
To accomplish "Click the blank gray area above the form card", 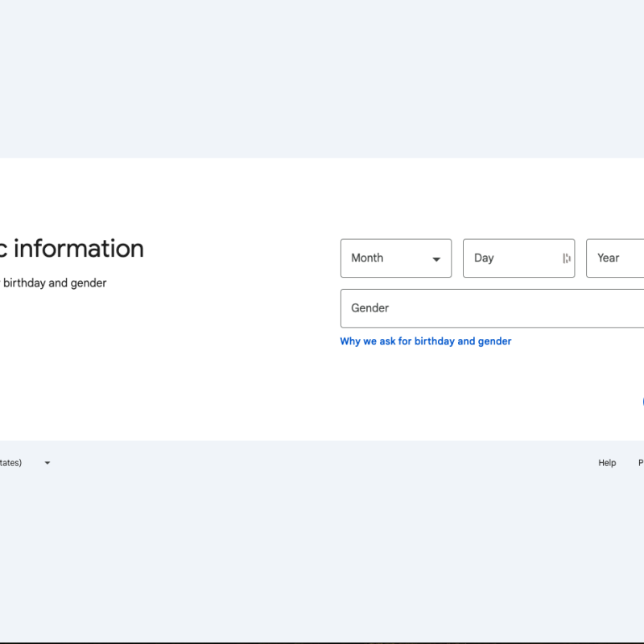I will click(322, 80).
